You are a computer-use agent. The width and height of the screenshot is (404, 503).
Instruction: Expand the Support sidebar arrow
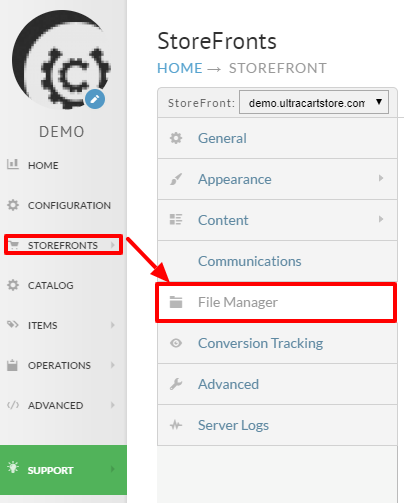click(x=113, y=469)
